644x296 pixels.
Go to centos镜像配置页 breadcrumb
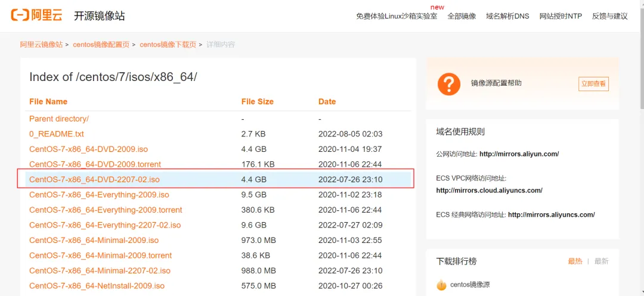click(101, 45)
